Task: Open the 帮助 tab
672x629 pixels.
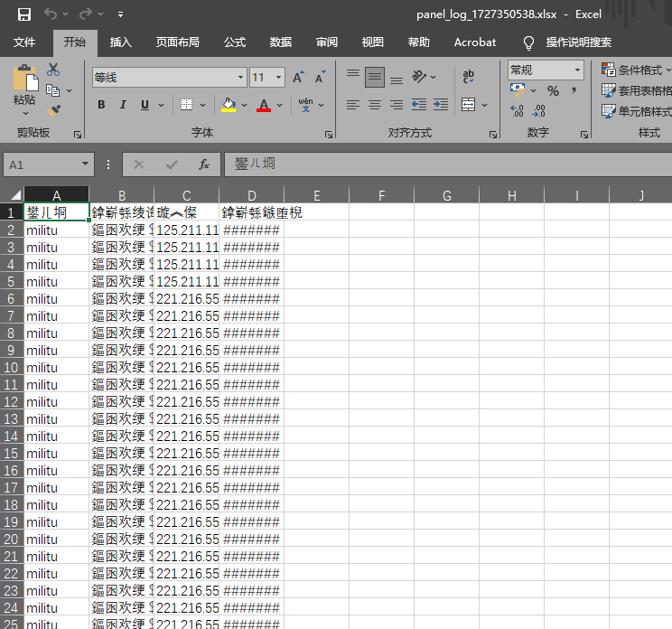Action: coord(419,42)
